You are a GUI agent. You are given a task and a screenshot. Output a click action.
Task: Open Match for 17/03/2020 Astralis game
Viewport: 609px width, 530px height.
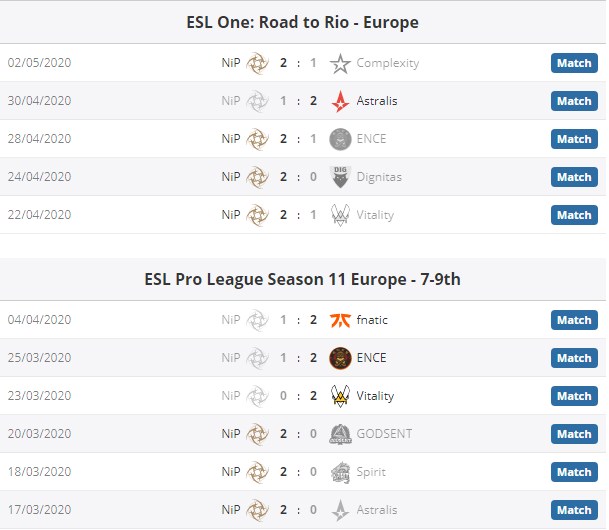[574, 510]
